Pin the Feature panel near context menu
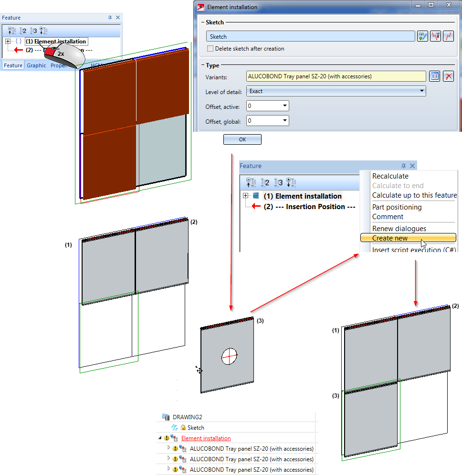462x476 pixels. tap(403, 166)
